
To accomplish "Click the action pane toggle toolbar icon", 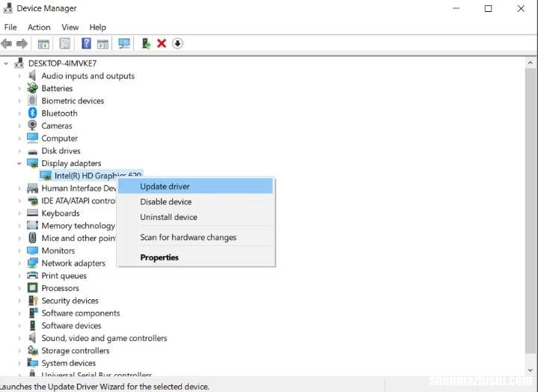I will tap(102, 43).
